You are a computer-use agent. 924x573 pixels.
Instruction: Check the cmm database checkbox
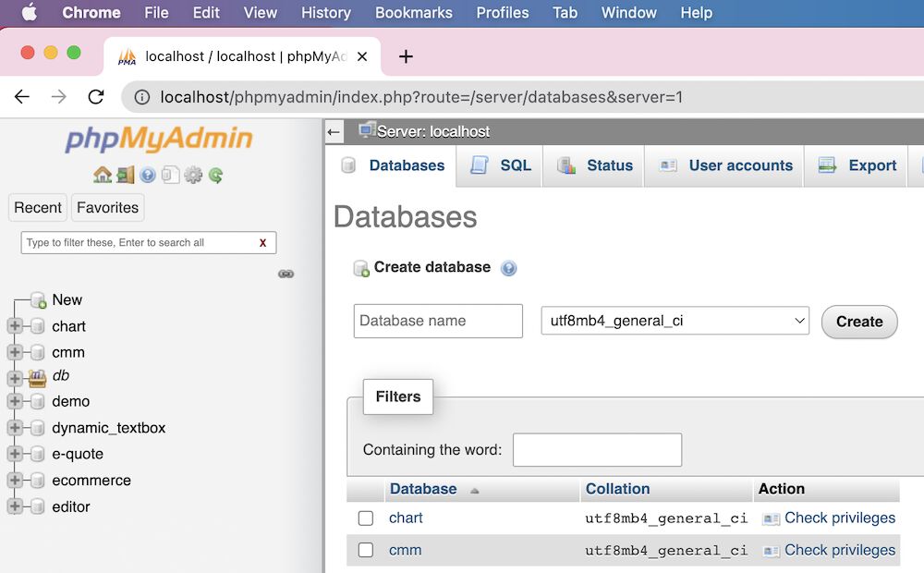pos(366,550)
